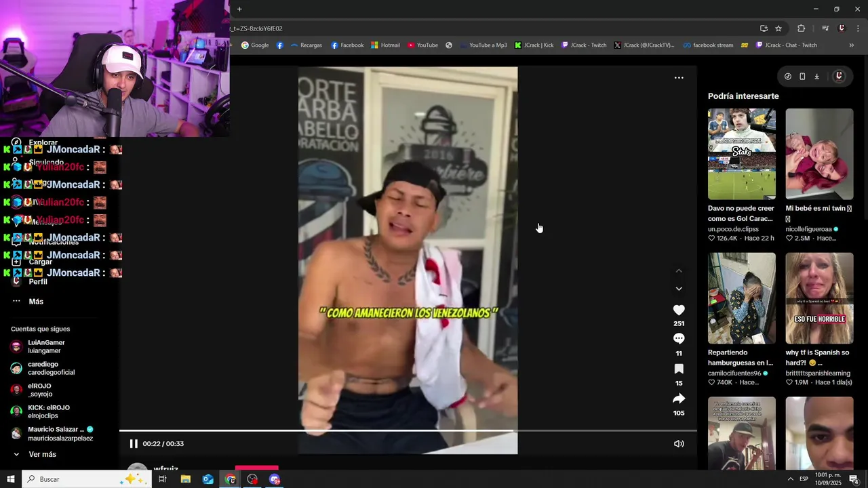Open the Hotmail bookmark
This screenshot has width=868, height=488.
coord(385,45)
